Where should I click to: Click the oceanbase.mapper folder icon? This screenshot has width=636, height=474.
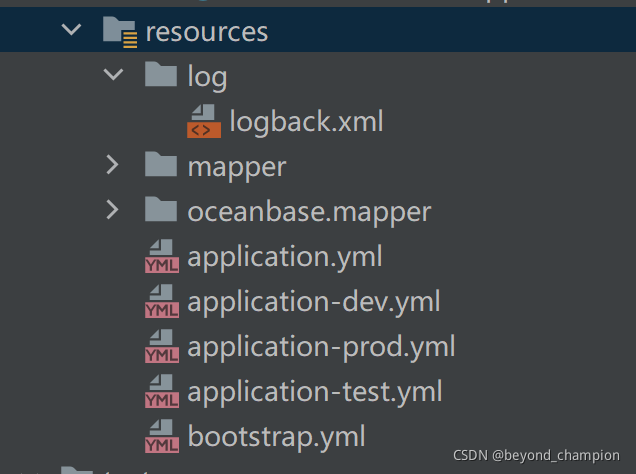(x=161, y=209)
